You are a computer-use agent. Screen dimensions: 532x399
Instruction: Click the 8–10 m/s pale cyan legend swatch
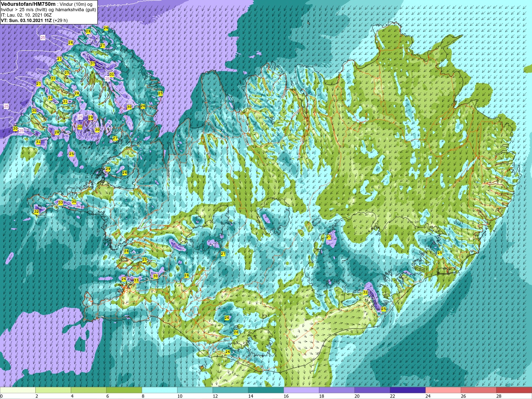[160, 390]
